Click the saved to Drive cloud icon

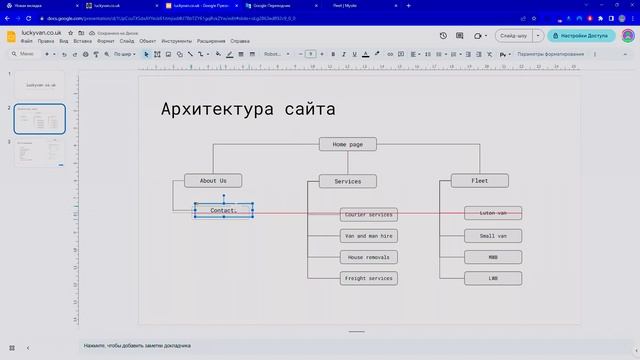coord(92,33)
